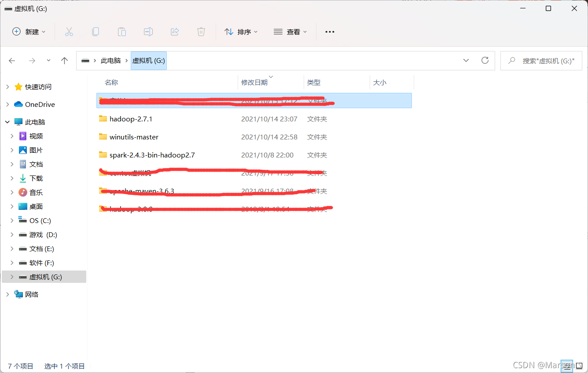Go up one folder level arrow
Screen dimensions: 588x373
(x=65, y=61)
